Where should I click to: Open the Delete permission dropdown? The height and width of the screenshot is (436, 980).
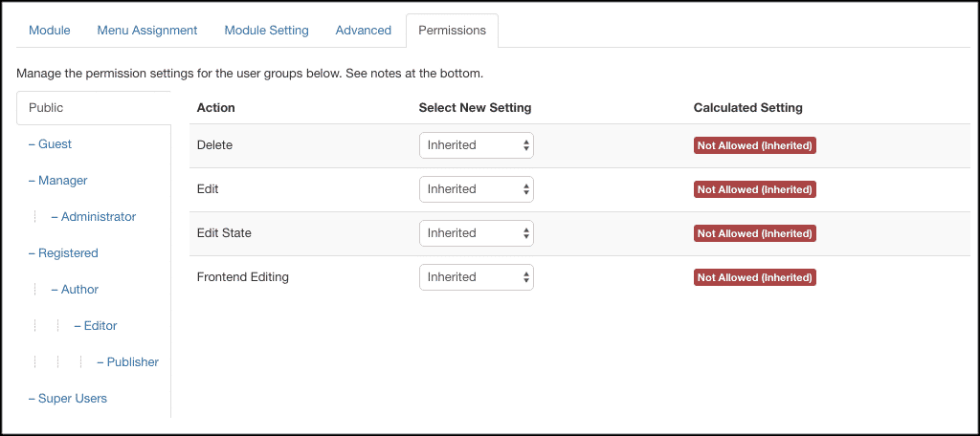point(476,145)
